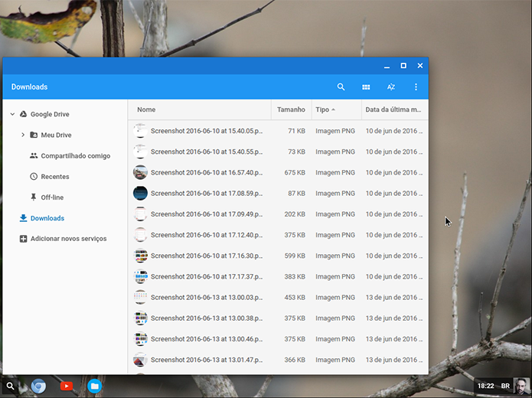Click the 202 KB size cell
The width and height of the screenshot is (532, 398).
[295, 214]
